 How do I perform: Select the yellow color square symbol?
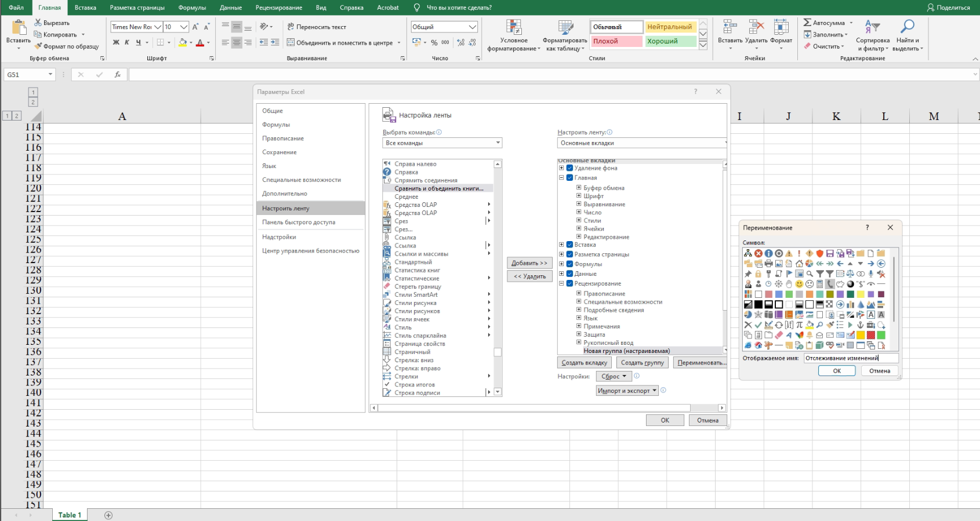pyautogui.click(x=861, y=294)
